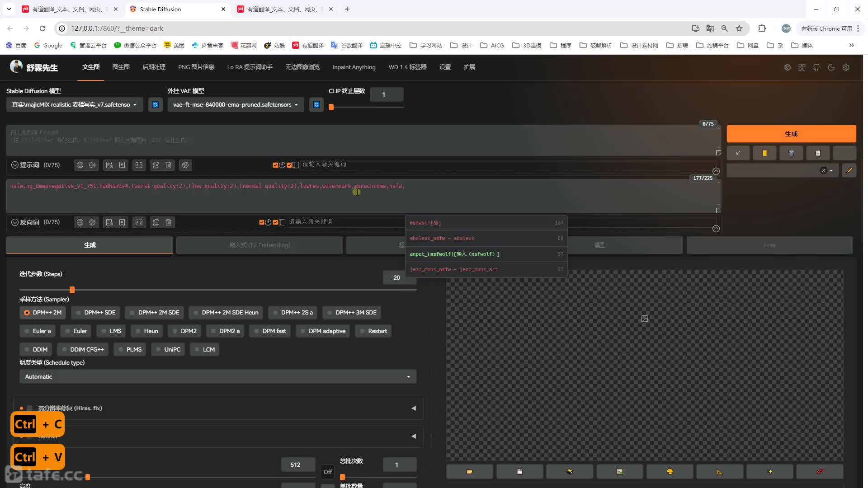Open the Lora panel tab

[769, 245]
